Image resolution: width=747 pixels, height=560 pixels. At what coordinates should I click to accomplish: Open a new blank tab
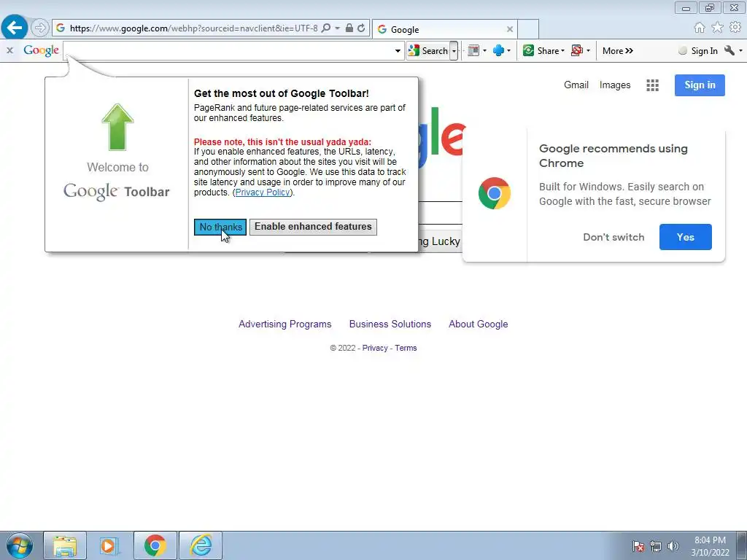click(x=528, y=29)
